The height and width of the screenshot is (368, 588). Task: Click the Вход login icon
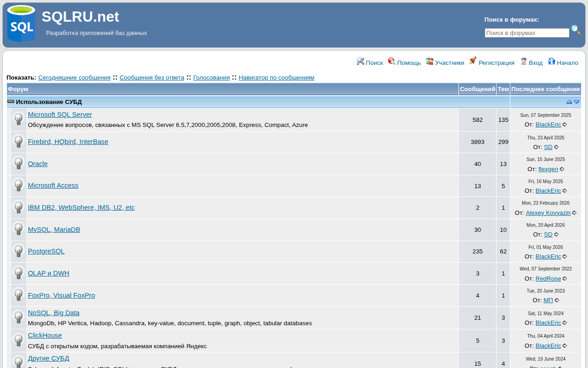coord(524,61)
